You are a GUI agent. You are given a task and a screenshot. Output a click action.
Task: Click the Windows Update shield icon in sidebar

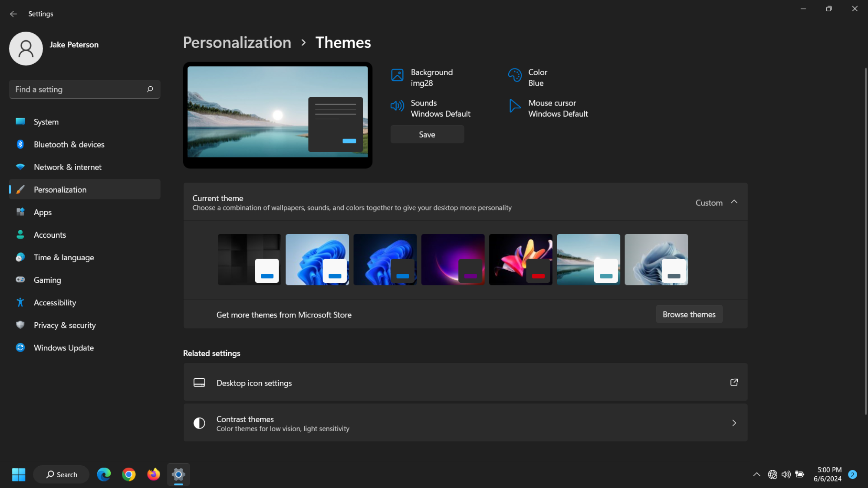[20, 347]
